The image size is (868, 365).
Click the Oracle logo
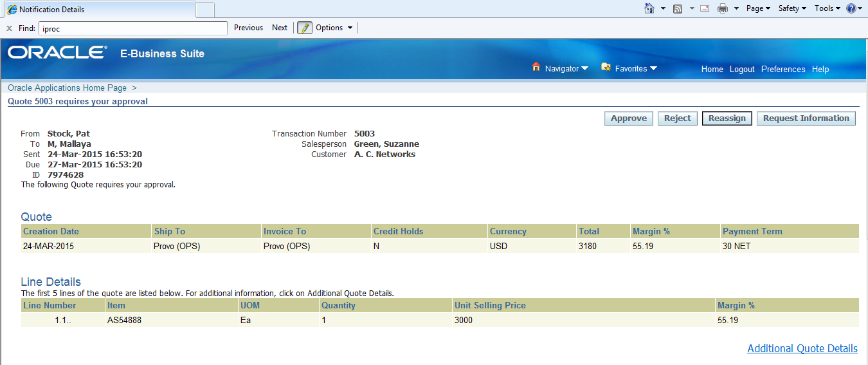point(57,53)
